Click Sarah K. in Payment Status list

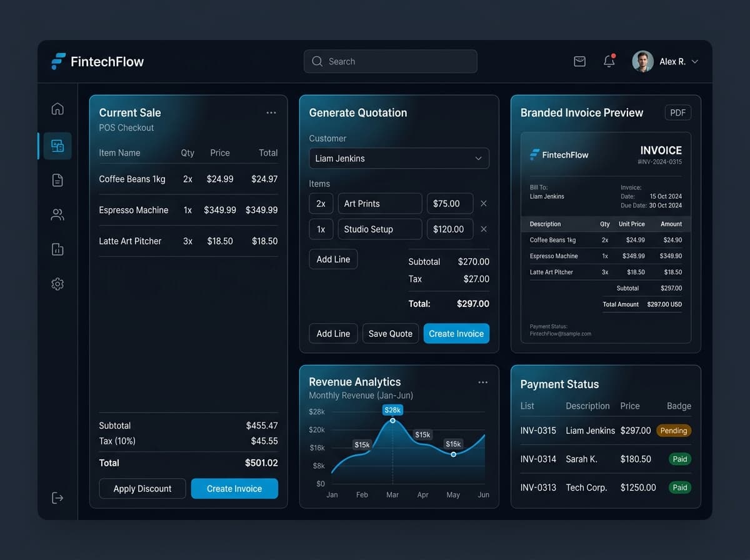[x=581, y=459]
